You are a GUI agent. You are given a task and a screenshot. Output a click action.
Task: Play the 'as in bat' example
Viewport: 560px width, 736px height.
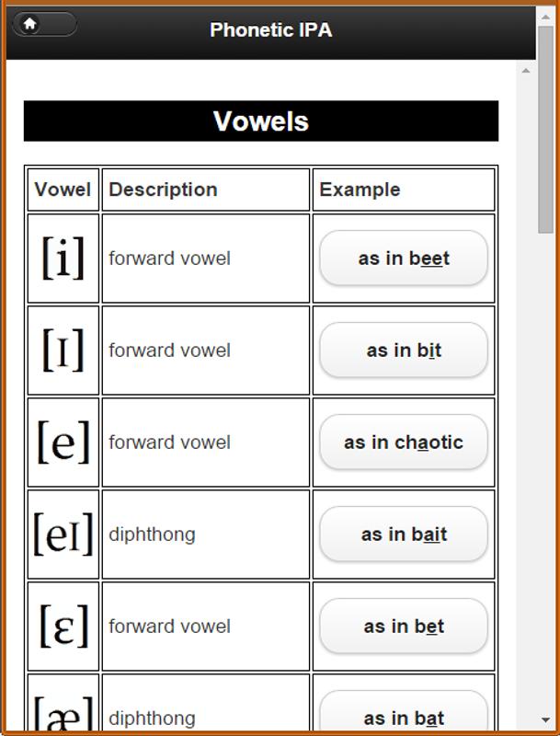point(404,711)
